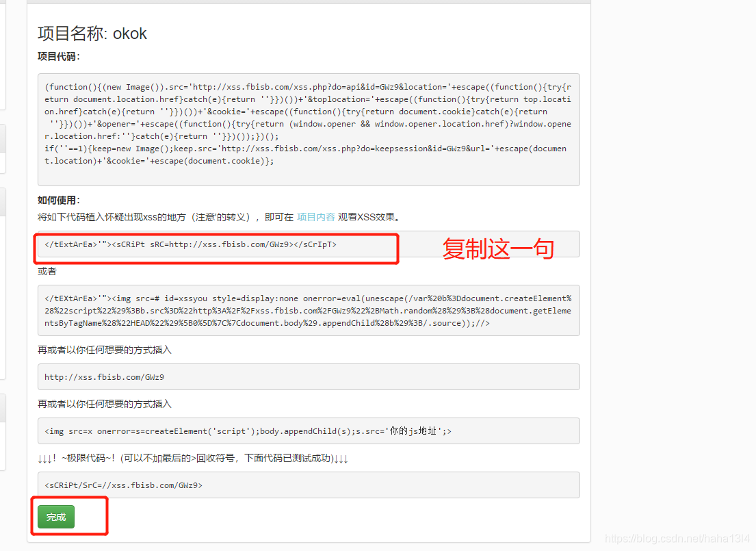Click the 如何使用: label
The width and height of the screenshot is (756, 551).
[59, 201]
